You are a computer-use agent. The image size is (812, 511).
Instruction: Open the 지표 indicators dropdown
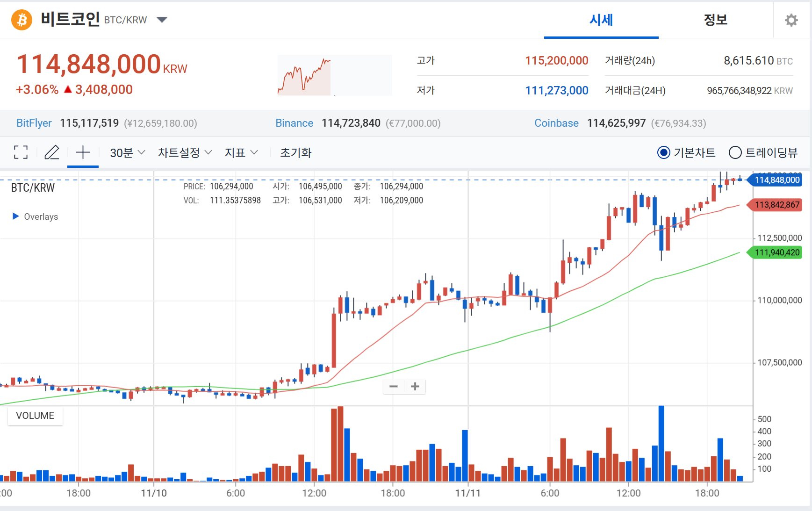click(x=241, y=152)
